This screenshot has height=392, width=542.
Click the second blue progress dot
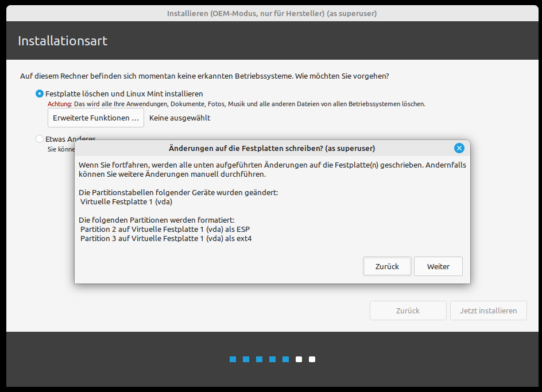(x=246, y=359)
